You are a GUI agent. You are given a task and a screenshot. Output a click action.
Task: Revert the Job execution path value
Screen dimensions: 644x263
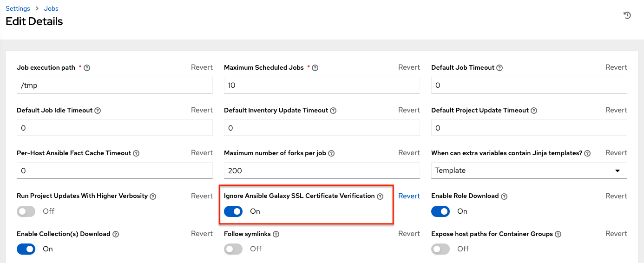point(202,67)
